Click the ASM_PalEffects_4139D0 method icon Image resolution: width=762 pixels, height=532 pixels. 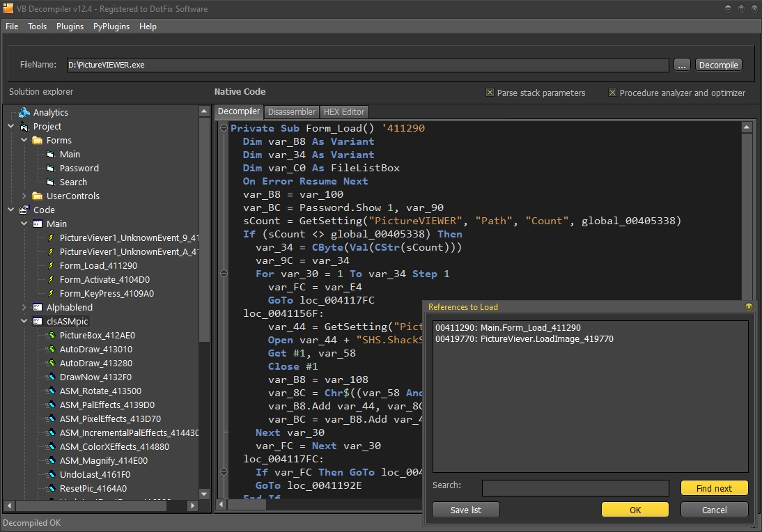(51, 405)
